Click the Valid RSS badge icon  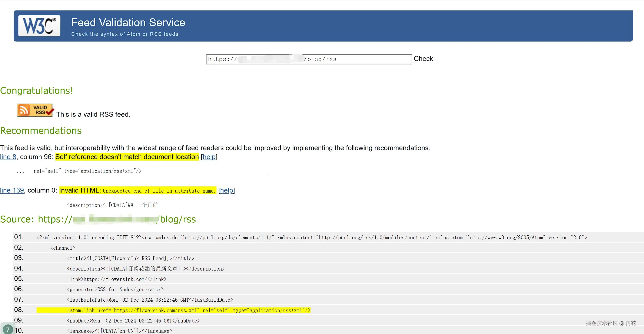pyautogui.click(x=35, y=110)
